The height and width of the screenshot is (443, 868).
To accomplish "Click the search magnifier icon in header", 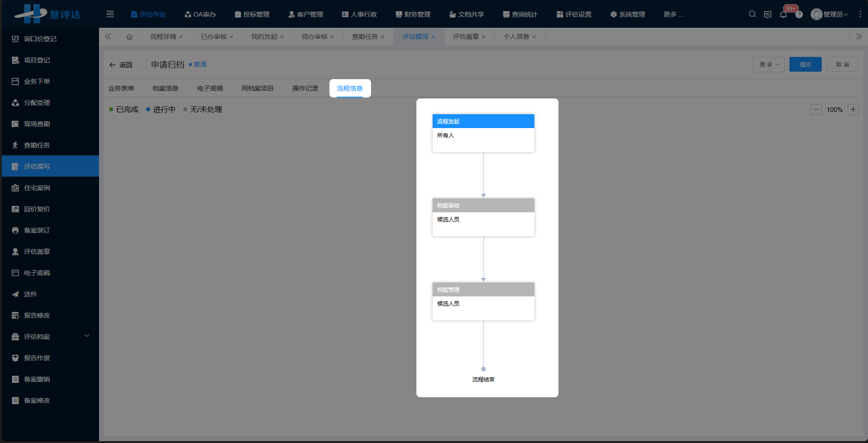I will click(752, 14).
